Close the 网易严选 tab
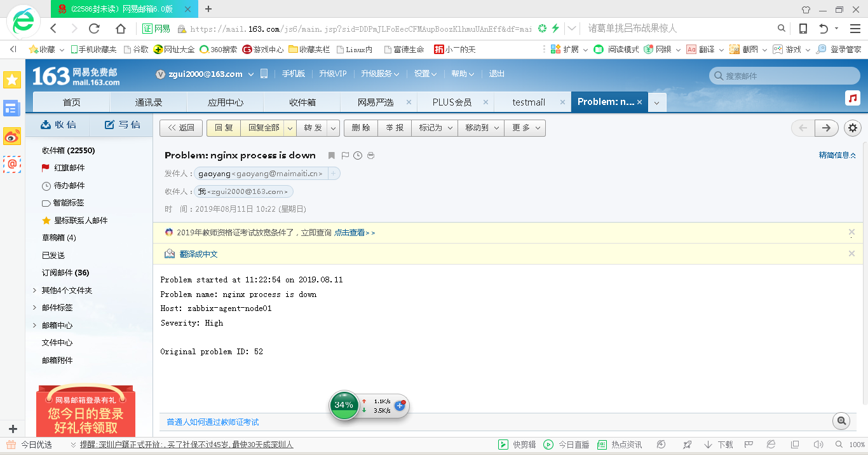This screenshot has height=463, width=868. [409, 102]
